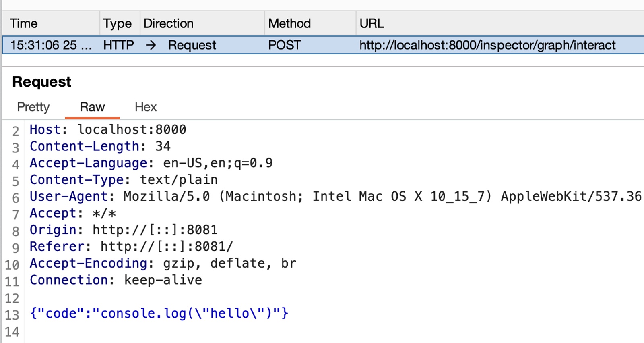Click the Connection keep-alive line
The width and height of the screenshot is (644, 343).
(116, 280)
